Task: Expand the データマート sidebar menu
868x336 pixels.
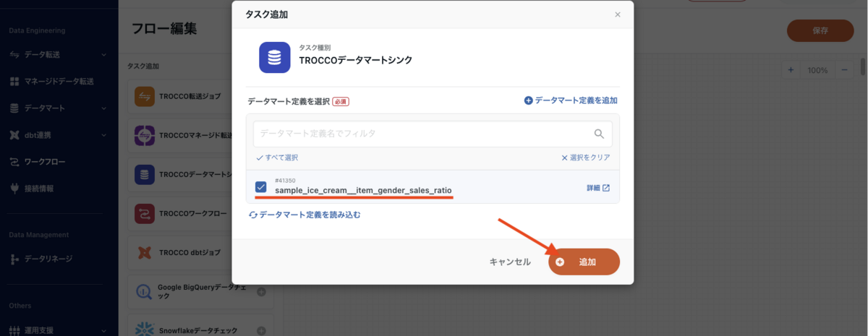Action: pyautogui.click(x=104, y=108)
